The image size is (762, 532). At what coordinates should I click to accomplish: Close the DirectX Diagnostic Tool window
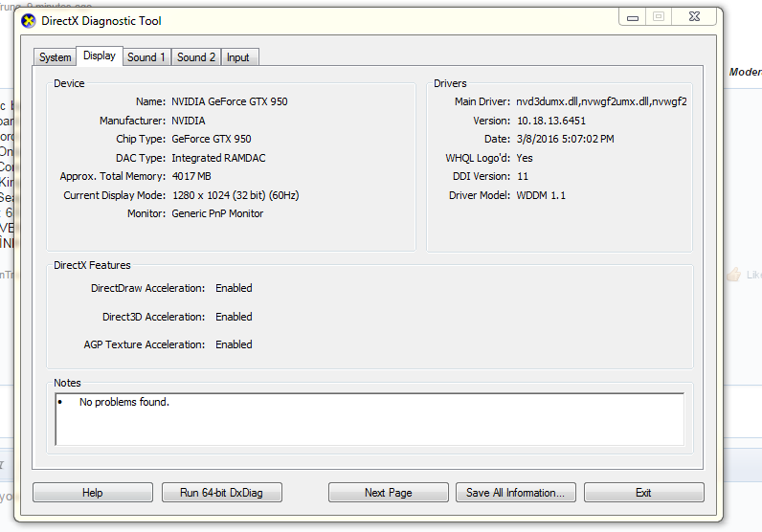coord(694,17)
